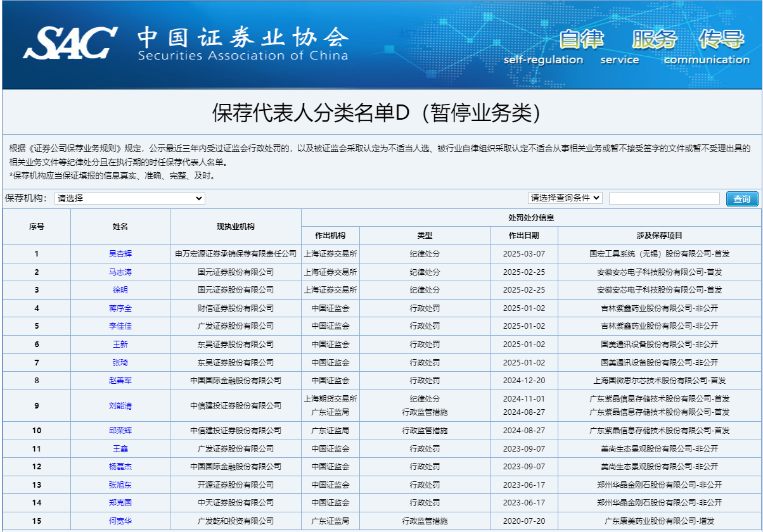
Task: Open 蒋序全's detail link
Action: [120, 308]
